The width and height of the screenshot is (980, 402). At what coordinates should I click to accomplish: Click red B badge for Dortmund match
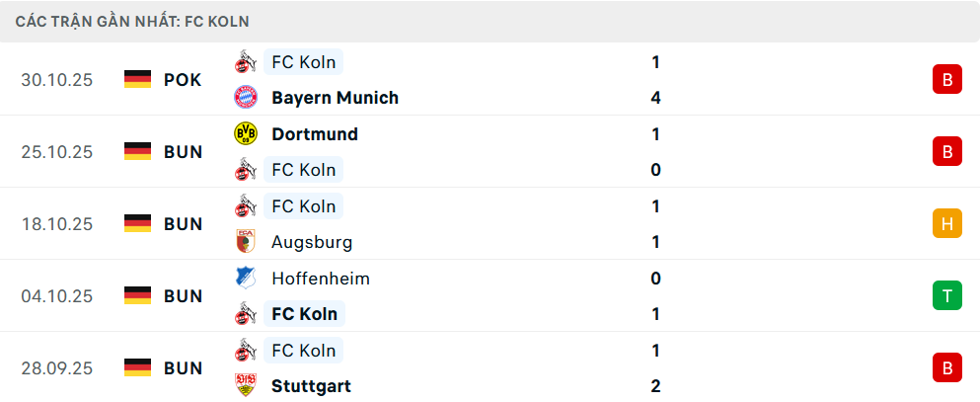click(x=946, y=152)
